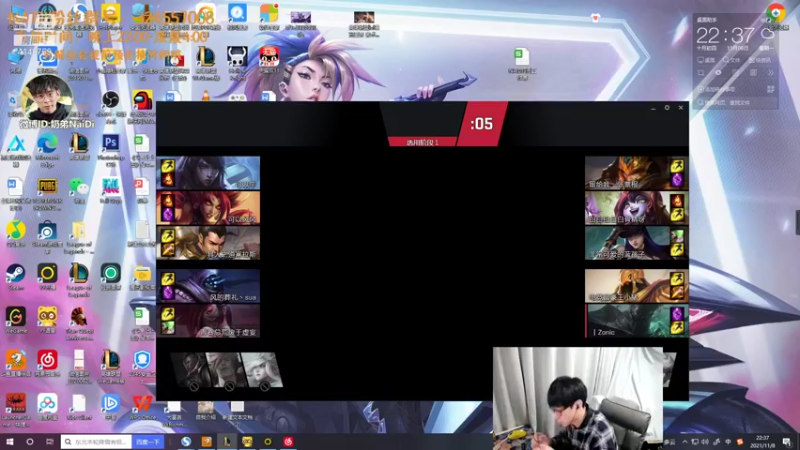
Task: Click the 选用阶段 1 phase label
Action: (x=422, y=142)
